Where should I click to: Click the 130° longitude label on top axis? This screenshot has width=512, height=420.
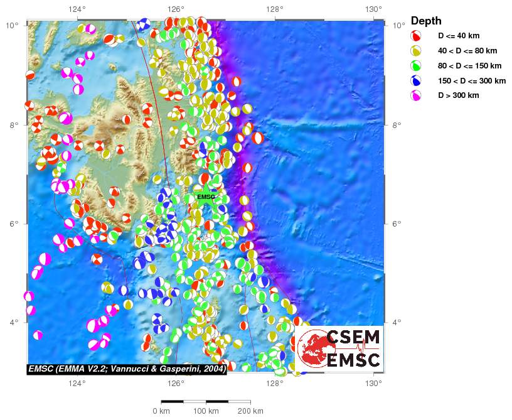373,9
